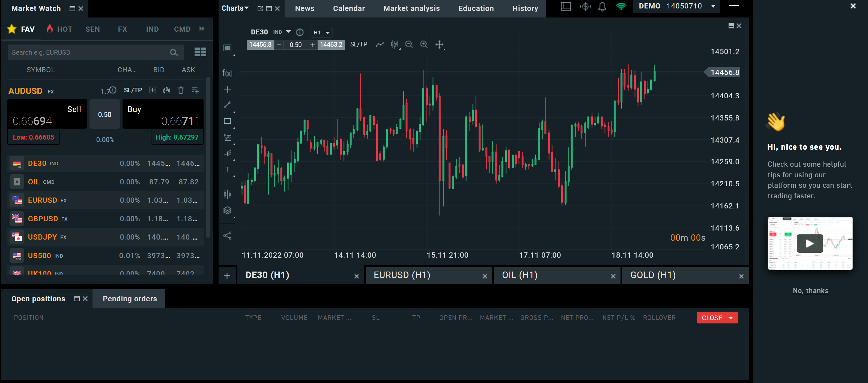Delete AUDUSD from favorites trash icon
Image resolution: width=868 pixels, height=383 pixels.
[181, 90]
